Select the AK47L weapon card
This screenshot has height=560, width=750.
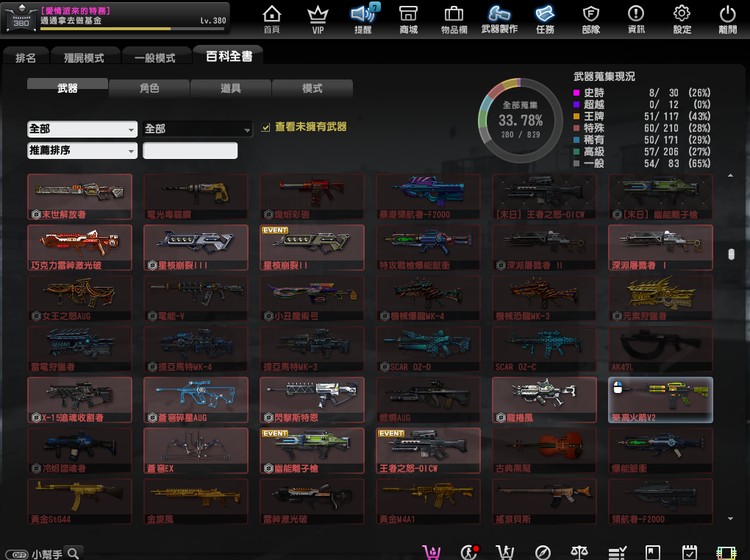[x=660, y=349]
